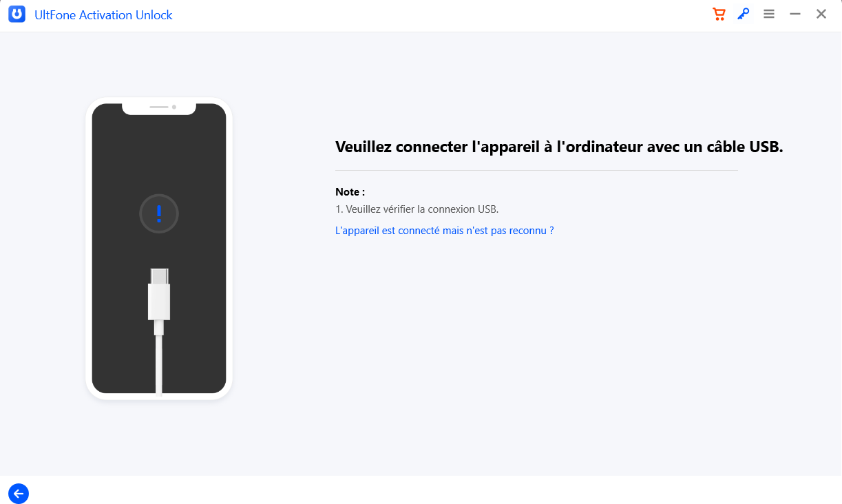Click the phone illustration thumbnail
The height and width of the screenshot is (504, 842).
tap(159, 248)
